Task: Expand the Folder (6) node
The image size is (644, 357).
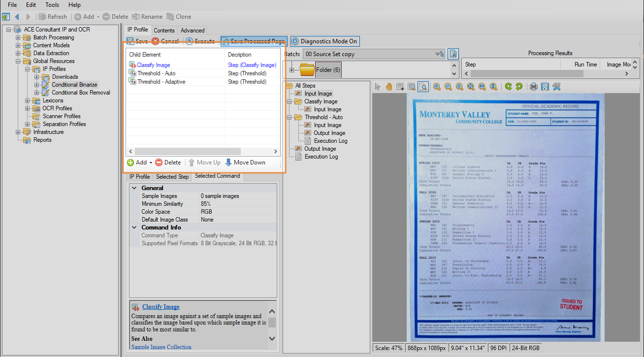Action: (292, 70)
